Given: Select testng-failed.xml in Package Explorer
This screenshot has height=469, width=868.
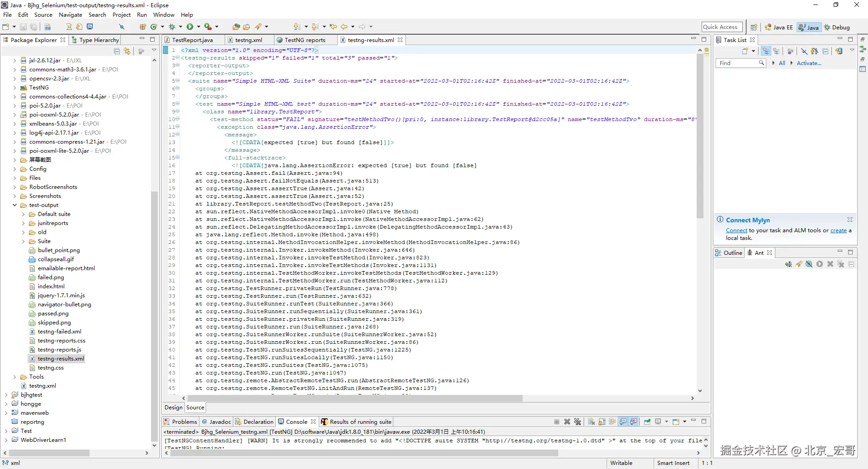Looking at the screenshot, I should 59,332.
